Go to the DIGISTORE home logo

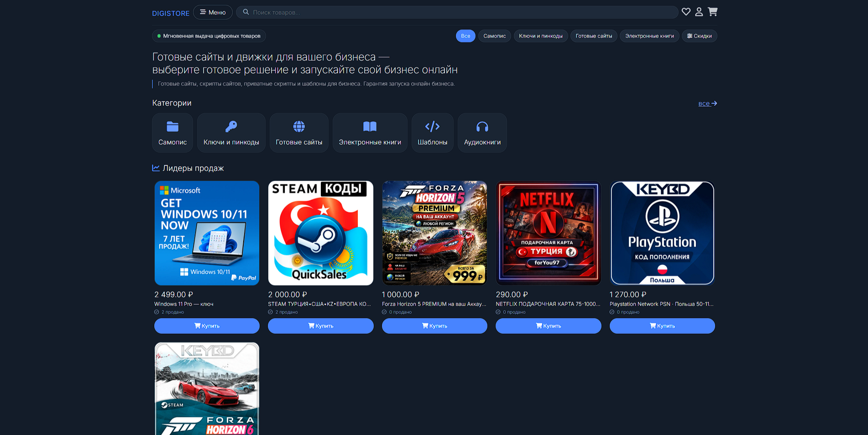pos(171,13)
